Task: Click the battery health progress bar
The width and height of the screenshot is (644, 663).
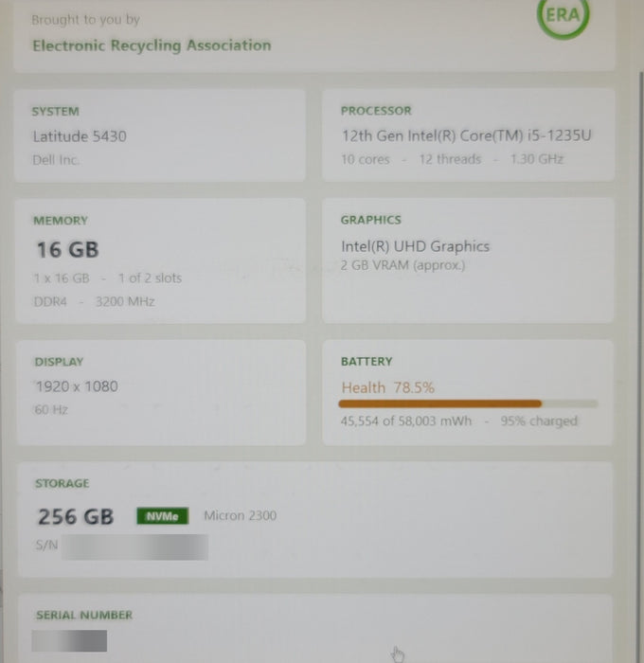Action: point(468,403)
